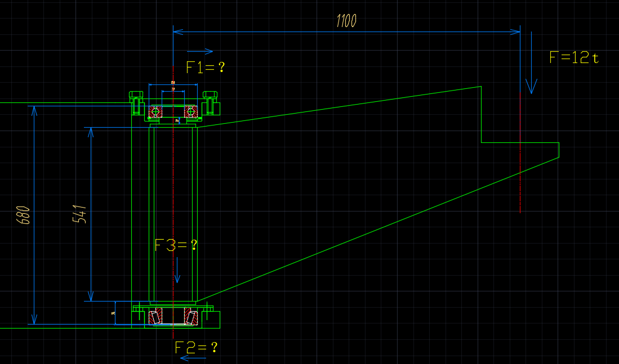Select the F1=? text label

(x=206, y=68)
